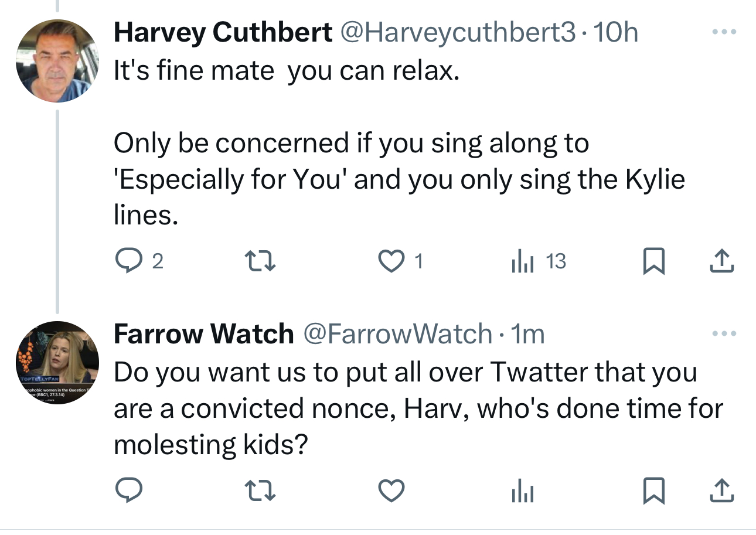Retweet Farrow Watch's tweet
Image resolution: width=756 pixels, height=535 pixels.
[260, 491]
